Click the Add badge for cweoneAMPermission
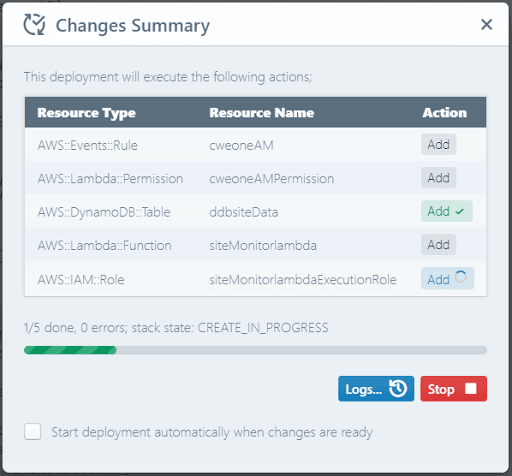Viewport: 512px width, 476px height. (438, 178)
